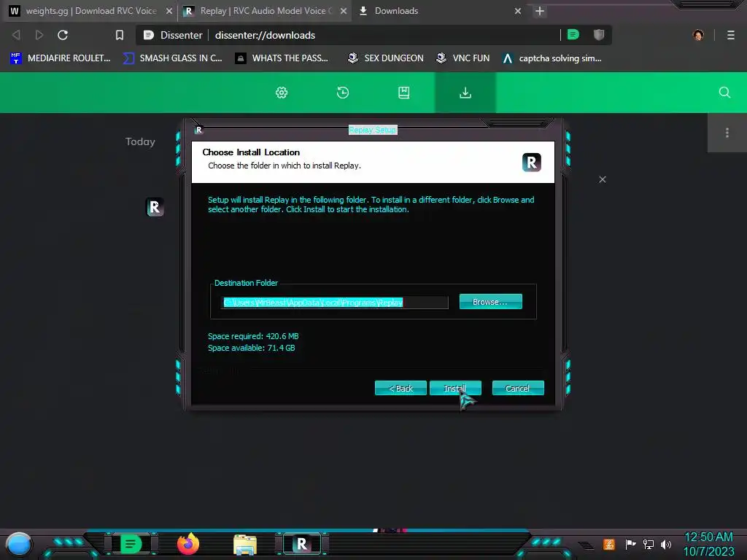
Task: Select Replay installer on taskbar
Action: (x=302, y=544)
